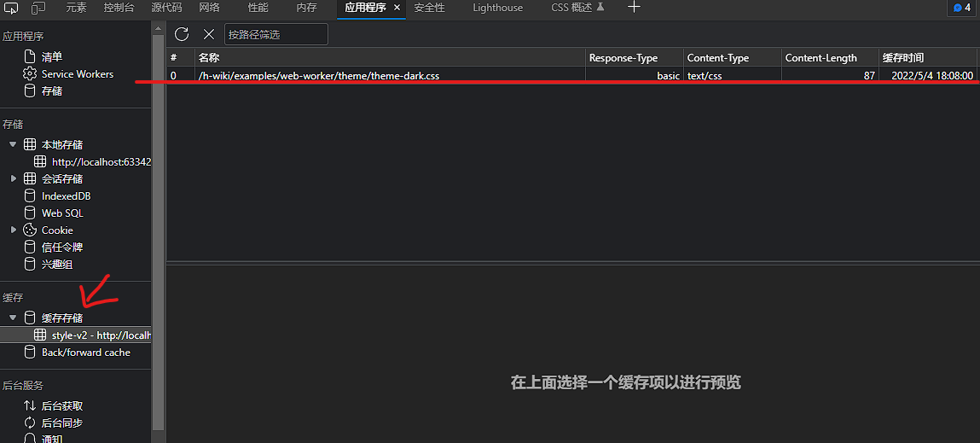Click the delete selected entry X icon
The width and height of the screenshot is (980, 443).
209,34
